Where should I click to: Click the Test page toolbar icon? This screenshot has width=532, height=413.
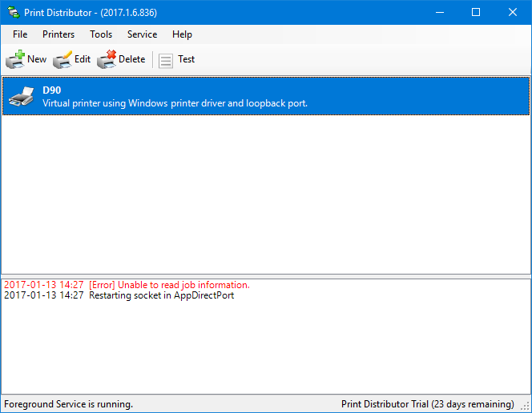166,61
